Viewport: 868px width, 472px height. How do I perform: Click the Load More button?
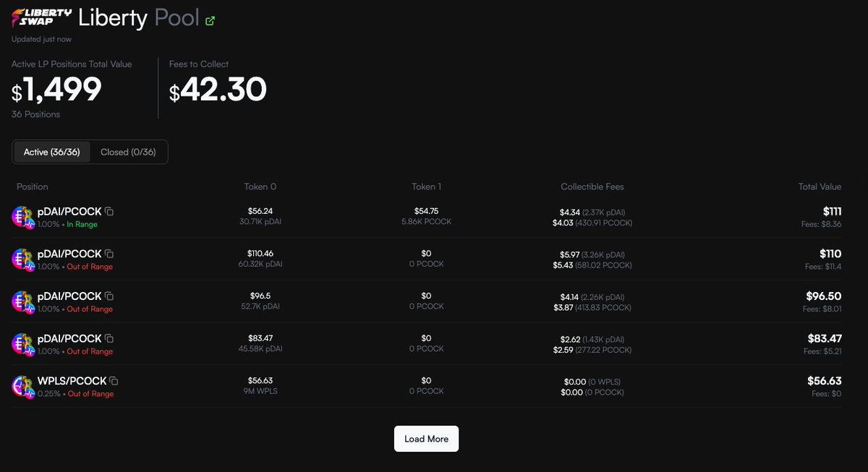(426, 439)
